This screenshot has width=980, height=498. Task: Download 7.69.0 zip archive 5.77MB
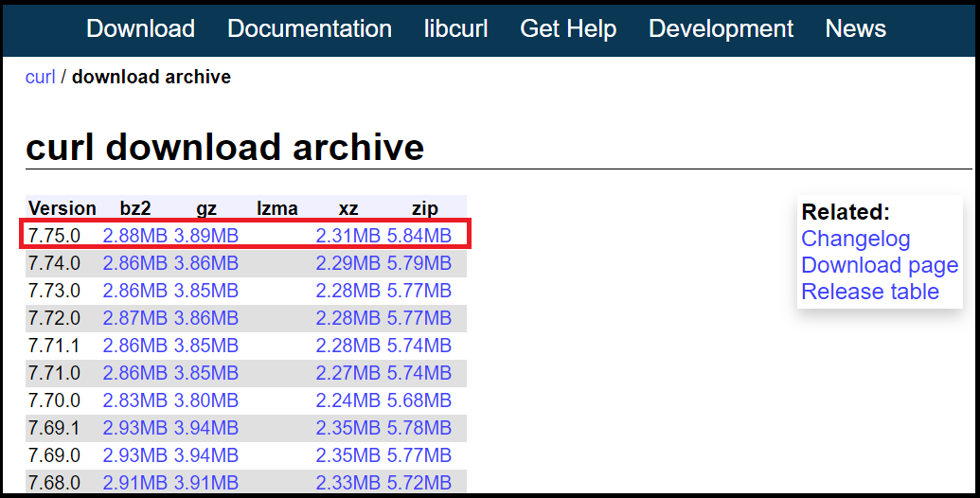[419, 455]
